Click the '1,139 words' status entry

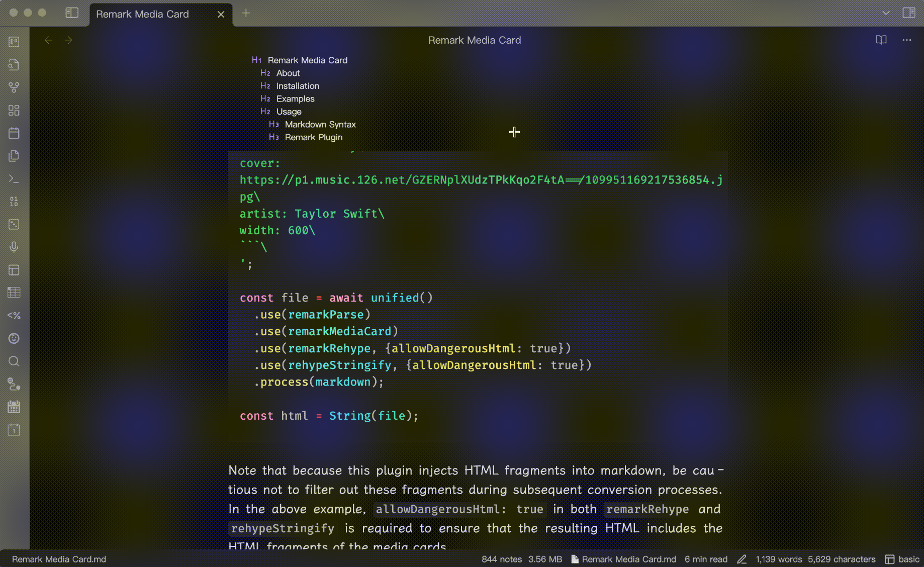779,559
